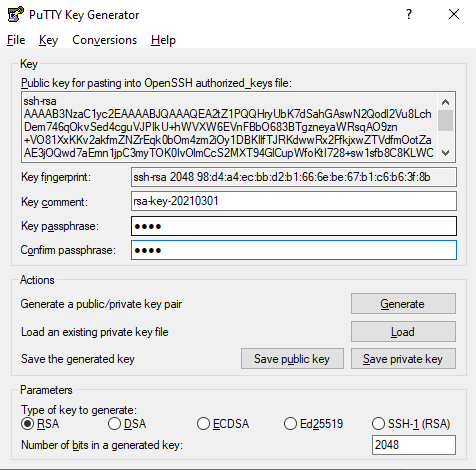The image size is (476, 470).
Task: Expand the Conversions menu
Action: pyautogui.click(x=105, y=40)
